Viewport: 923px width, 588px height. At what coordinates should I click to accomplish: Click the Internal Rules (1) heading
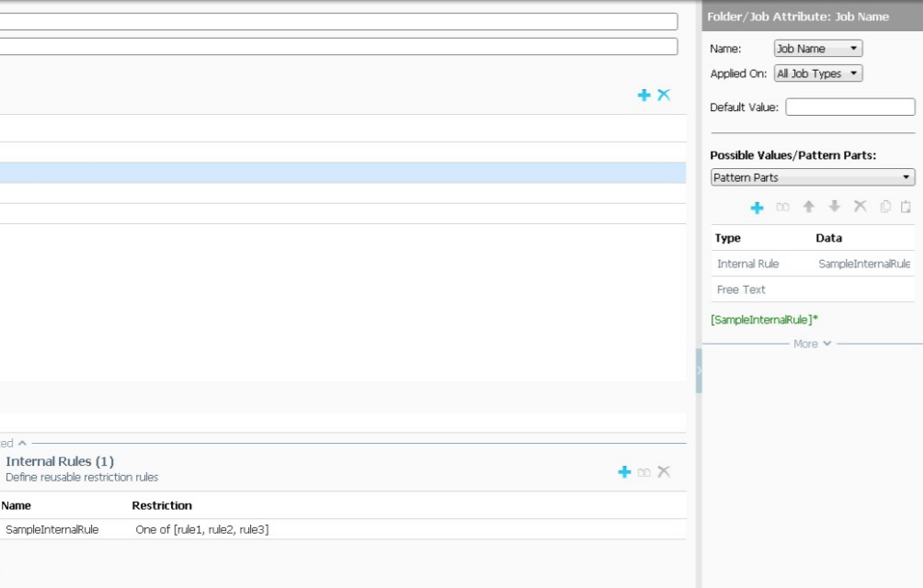point(60,461)
